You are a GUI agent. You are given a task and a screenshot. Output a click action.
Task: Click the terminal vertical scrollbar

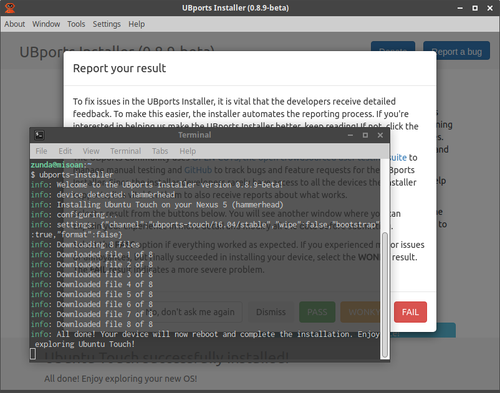click(x=385, y=295)
